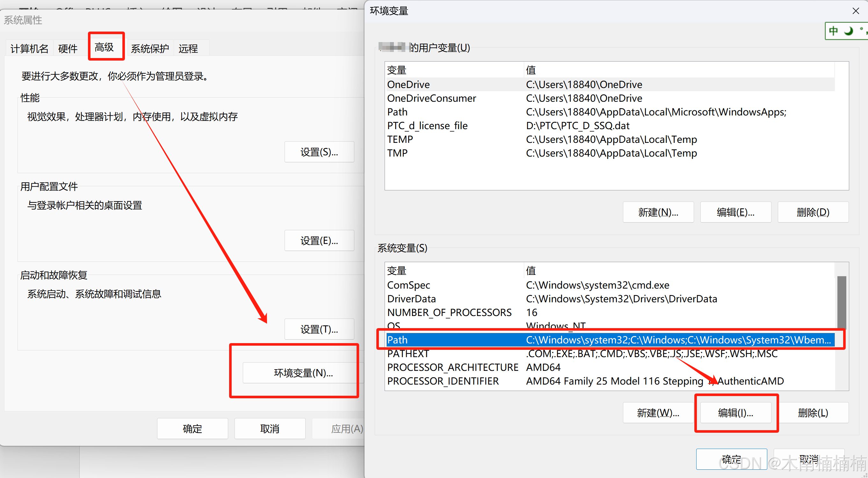Open performance settings via 设置(S)

click(319, 152)
